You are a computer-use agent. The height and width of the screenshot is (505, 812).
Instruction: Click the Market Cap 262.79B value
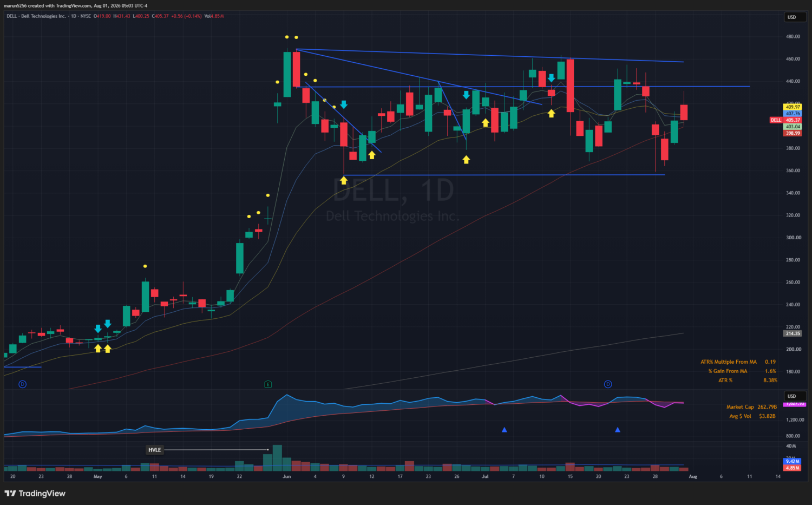point(767,407)
